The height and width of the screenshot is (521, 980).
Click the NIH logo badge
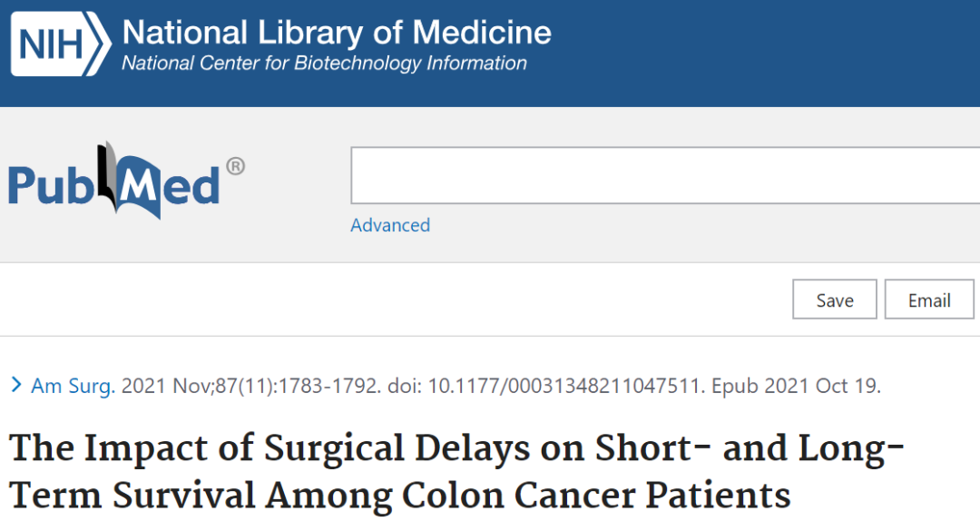[61, 44]
